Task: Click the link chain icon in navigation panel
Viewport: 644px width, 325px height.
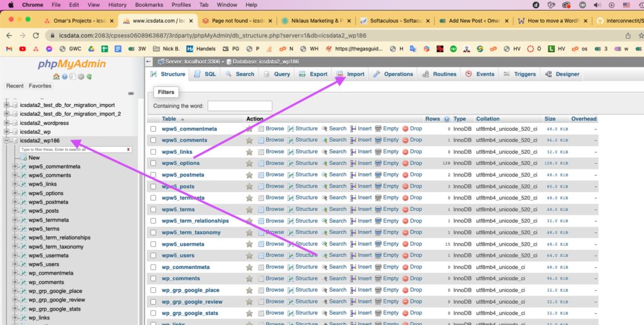Action: [x=131, y=93]
